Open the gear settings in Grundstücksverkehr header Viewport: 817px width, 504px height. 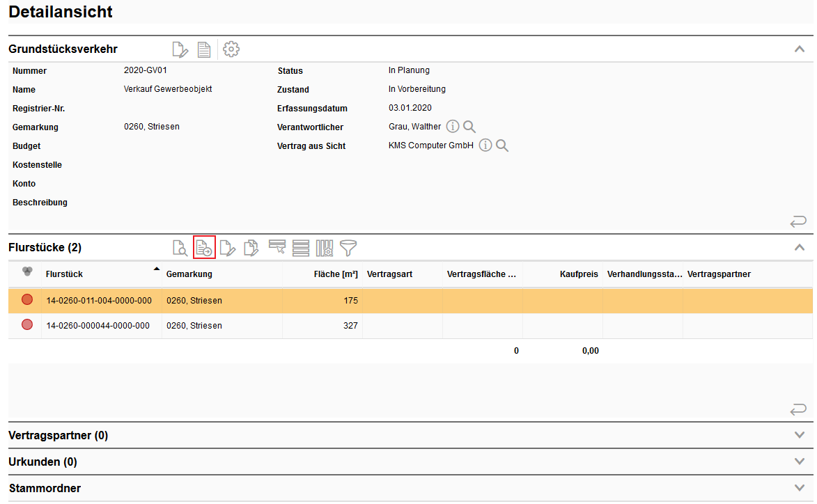[231, 49]
